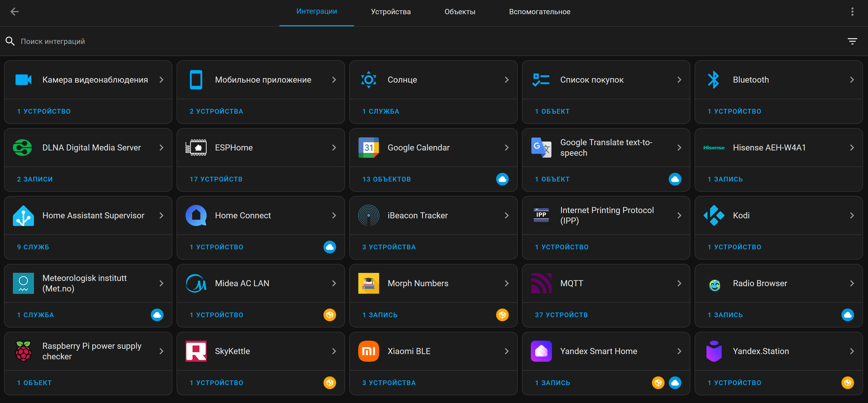Viewport: 868px width, 403px height.
Task: Click the Midea AC LAN title
Action: 242,284
